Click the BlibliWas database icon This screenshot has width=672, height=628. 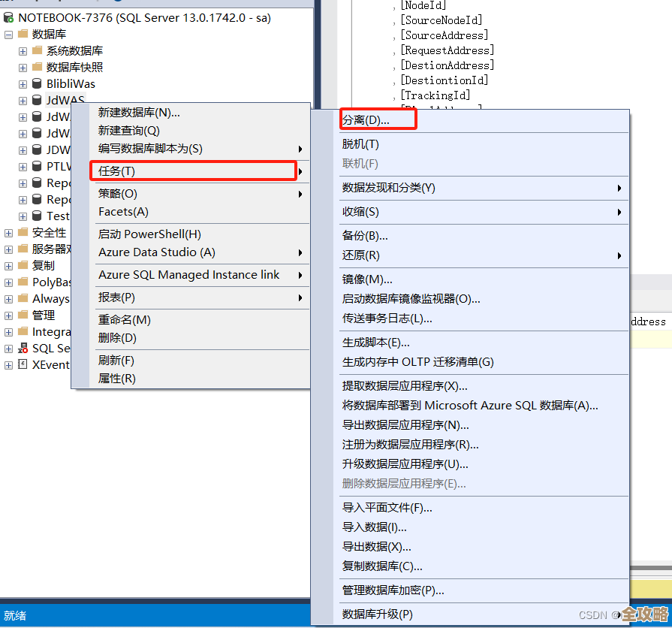point(36,83)
